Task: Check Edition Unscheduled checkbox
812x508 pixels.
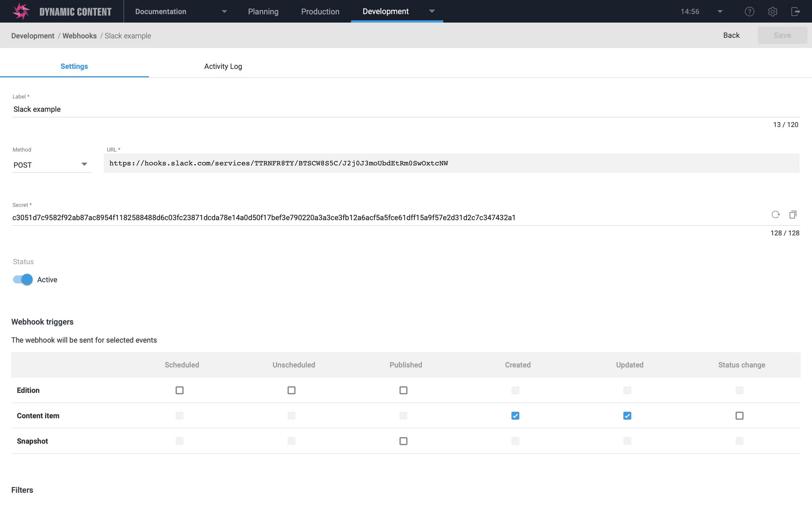Action: [292, 390]
